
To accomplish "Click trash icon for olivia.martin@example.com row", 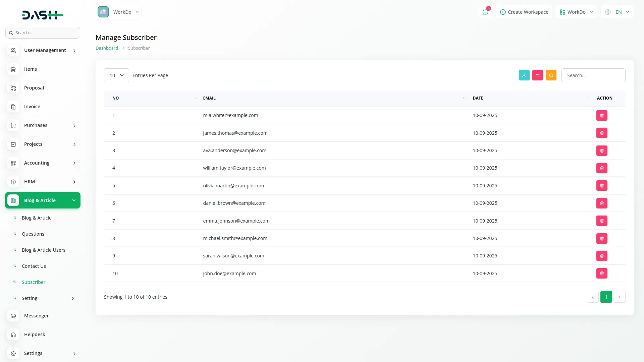I will tap(602, 186).
